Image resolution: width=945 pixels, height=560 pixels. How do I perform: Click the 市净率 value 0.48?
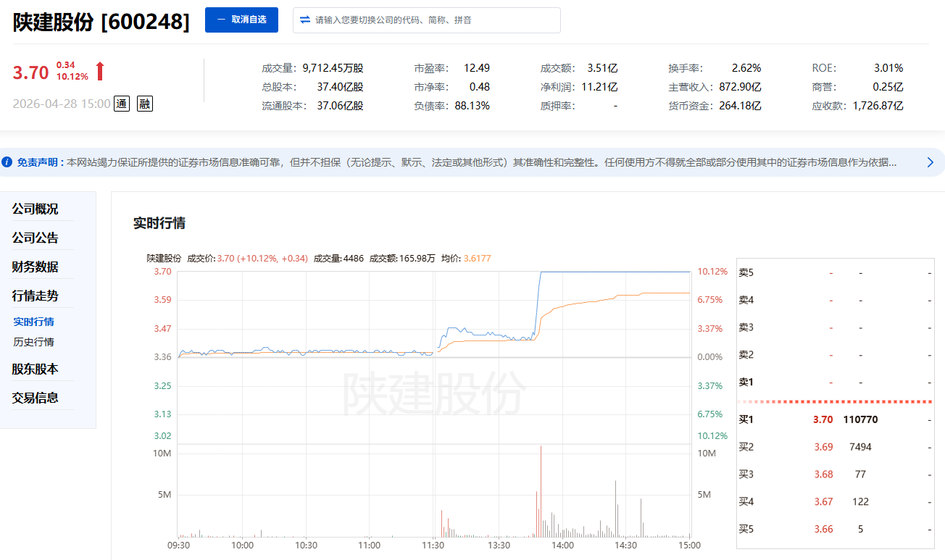point(480,87)
